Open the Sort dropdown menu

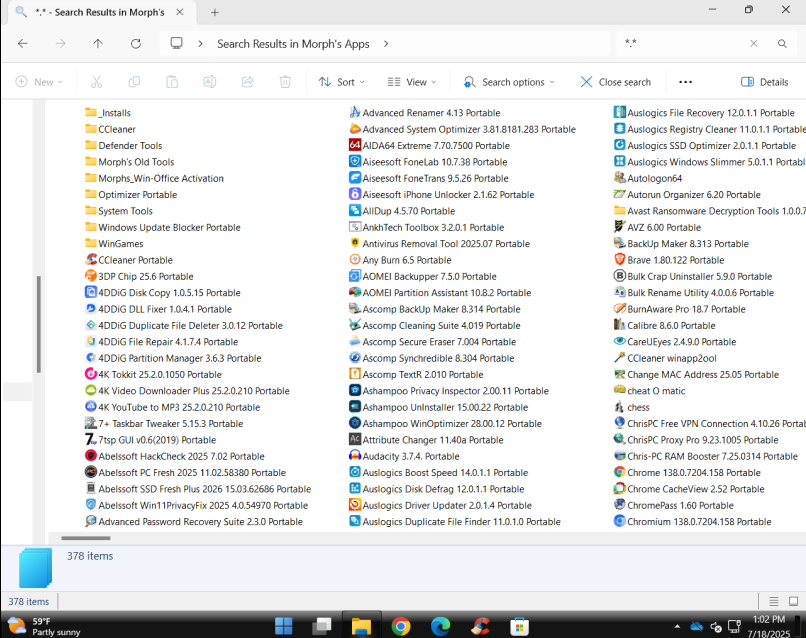click(342, 82)
